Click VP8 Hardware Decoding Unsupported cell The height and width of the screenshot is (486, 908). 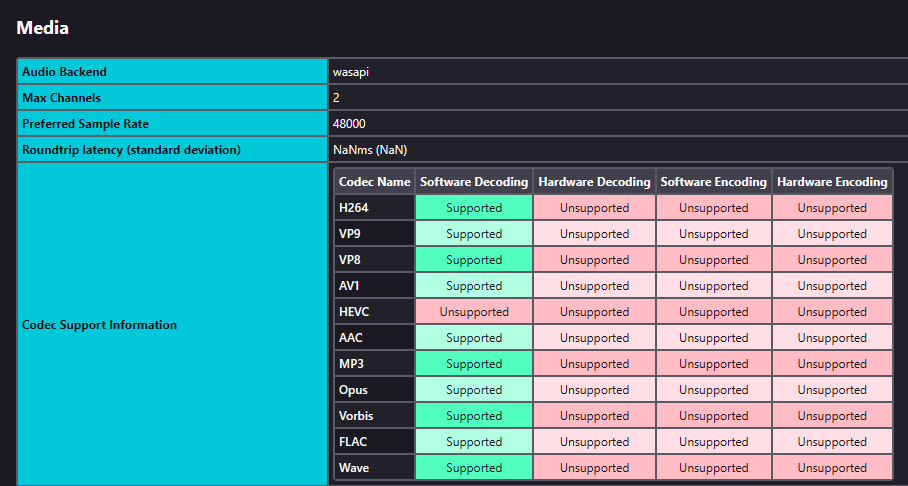595,260
